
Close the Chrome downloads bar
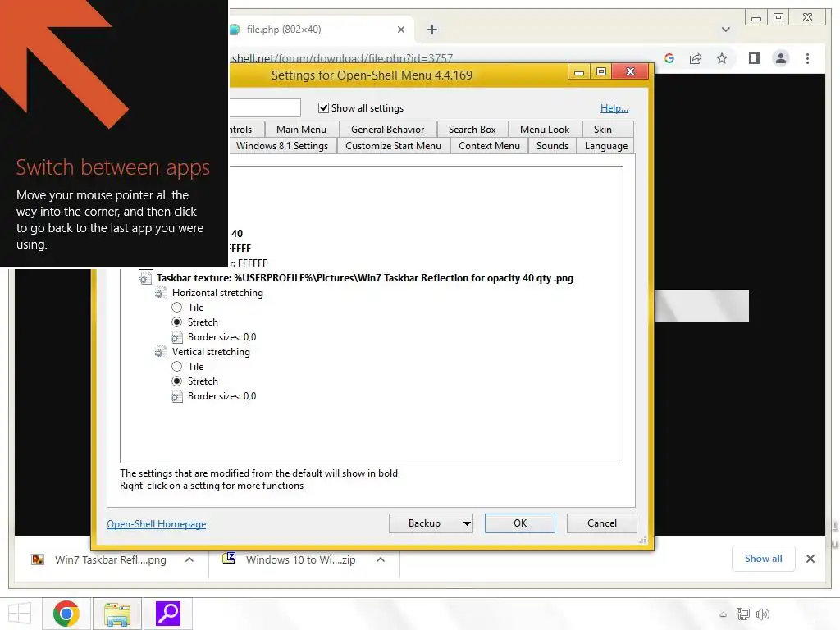[x=810, y=559]
